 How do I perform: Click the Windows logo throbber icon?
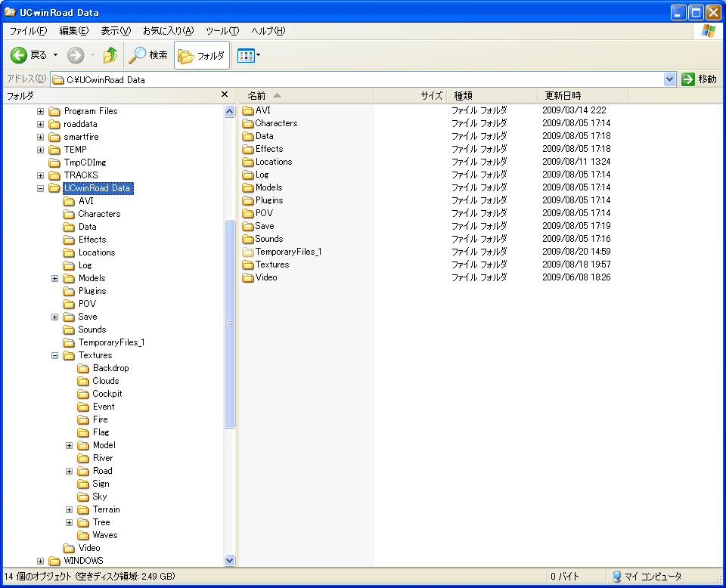point(708,31)
